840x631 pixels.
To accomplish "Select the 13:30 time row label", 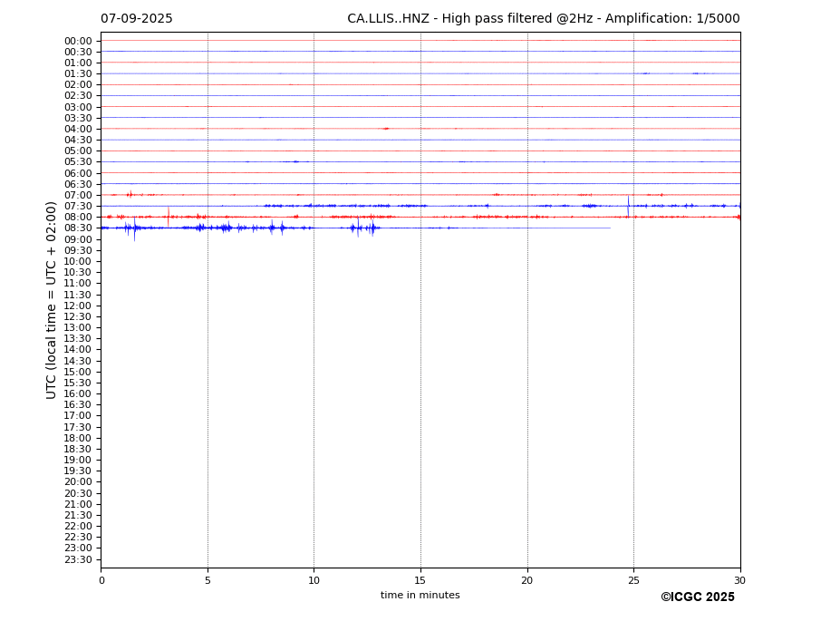I will [78, 339].
